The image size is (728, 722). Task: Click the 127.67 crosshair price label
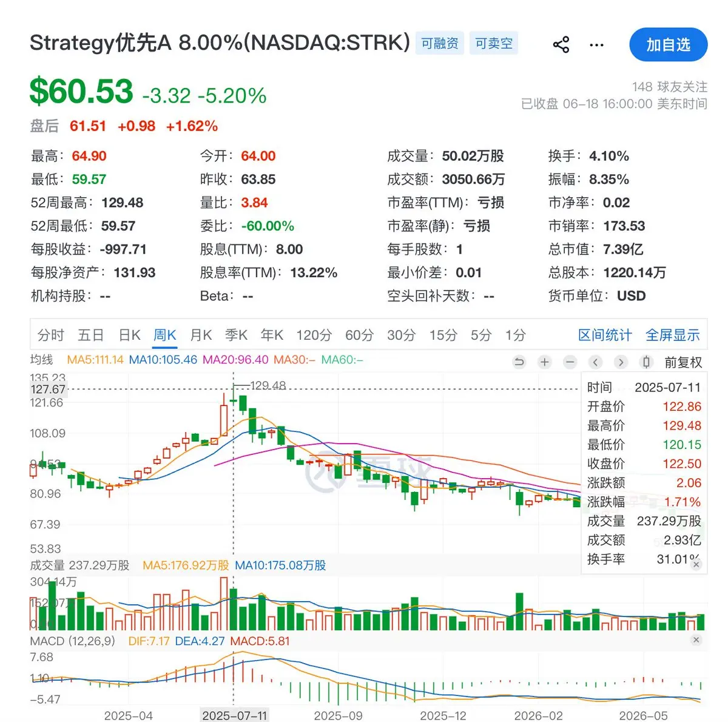48,390
